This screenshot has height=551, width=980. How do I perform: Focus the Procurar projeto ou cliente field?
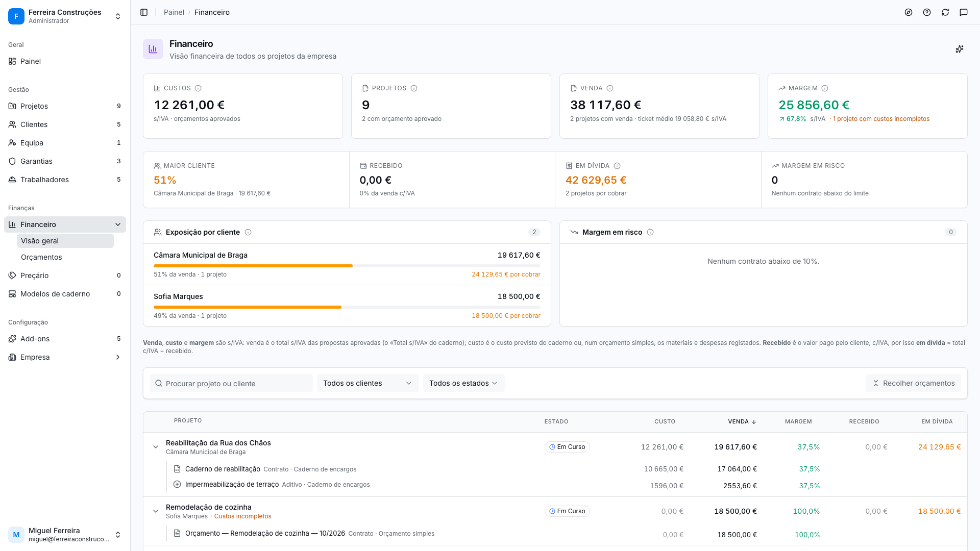(231, 383)
